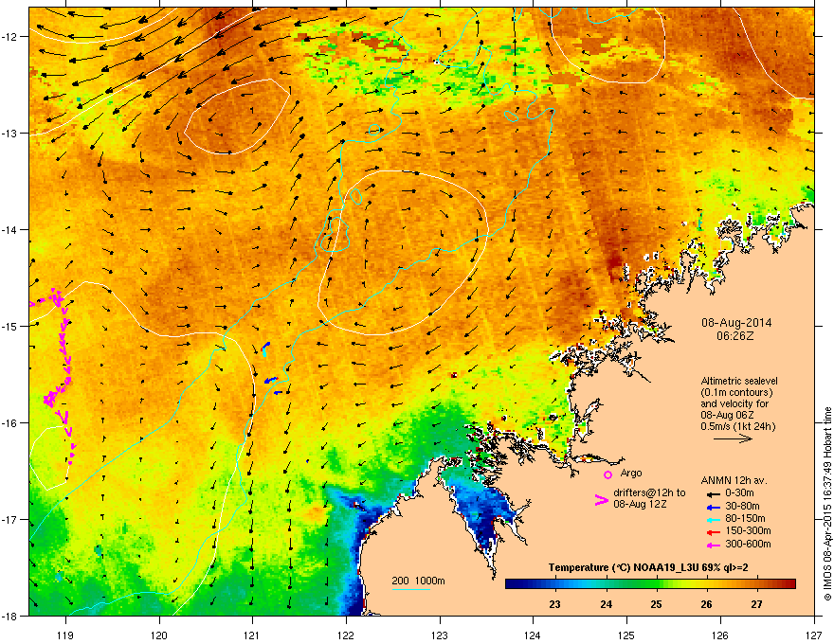The height and width of the screenshot is (644, 834).
Task: Click the latitude axis label -14
Action: click(9, 229)
